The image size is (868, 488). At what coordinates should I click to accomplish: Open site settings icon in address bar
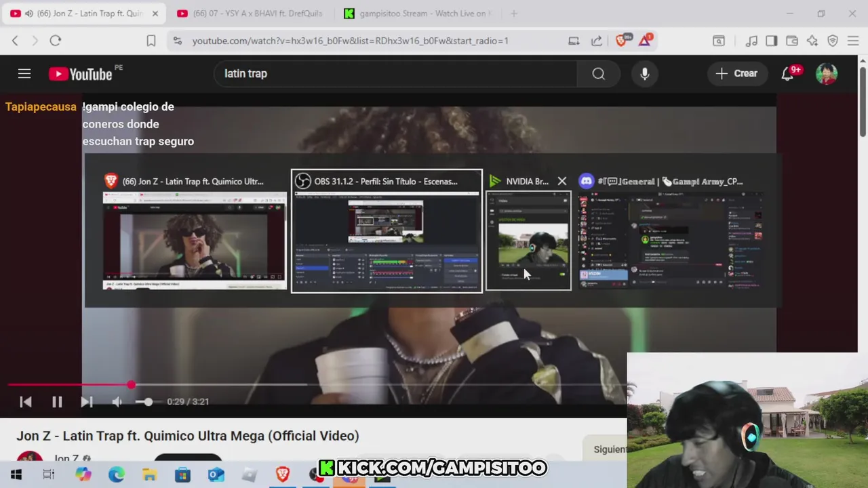178,41
